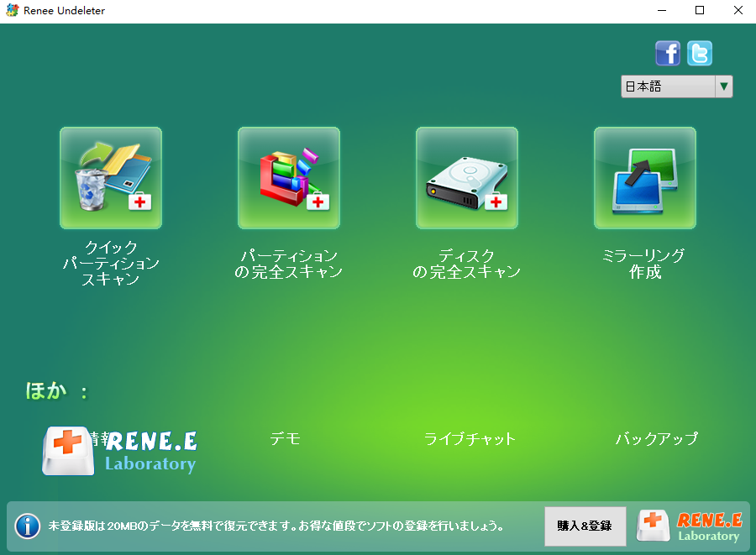Open the Twitter page icon
This screenshot has height=555, width=756.
(699, 53)
